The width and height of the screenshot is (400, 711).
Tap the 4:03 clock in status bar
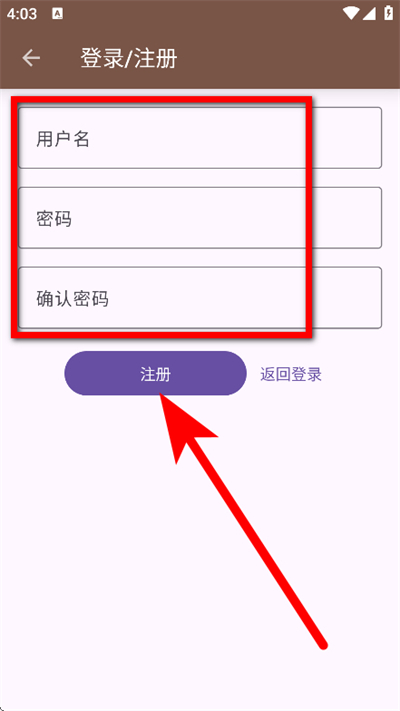22,14
